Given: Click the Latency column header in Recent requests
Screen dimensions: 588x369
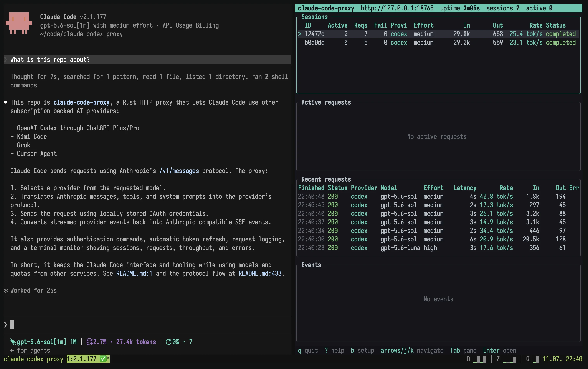Looking at the screenshot, I should click(x=465, y=188).
